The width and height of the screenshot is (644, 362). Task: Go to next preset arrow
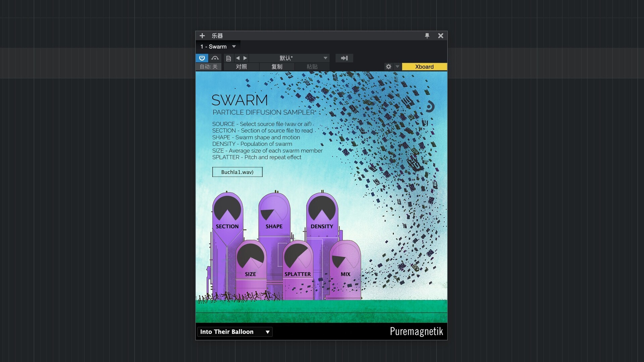[x=245, y=58]
